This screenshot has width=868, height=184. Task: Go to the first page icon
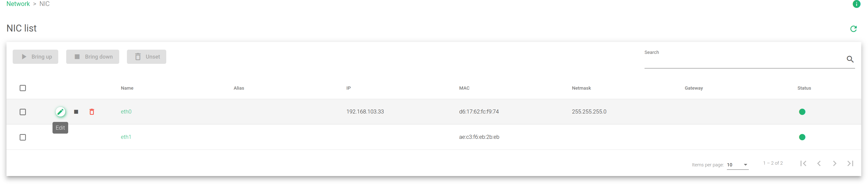tap(803, 163)
